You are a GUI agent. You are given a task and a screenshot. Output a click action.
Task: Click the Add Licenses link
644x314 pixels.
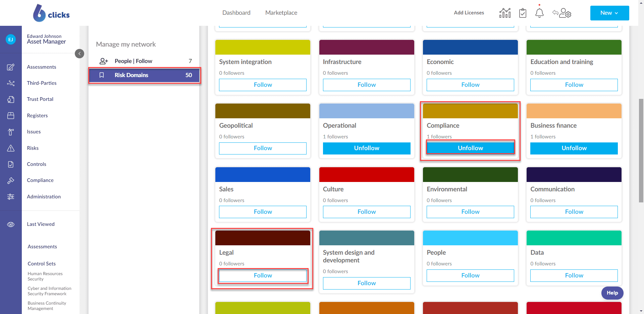(x=469, y=13)
